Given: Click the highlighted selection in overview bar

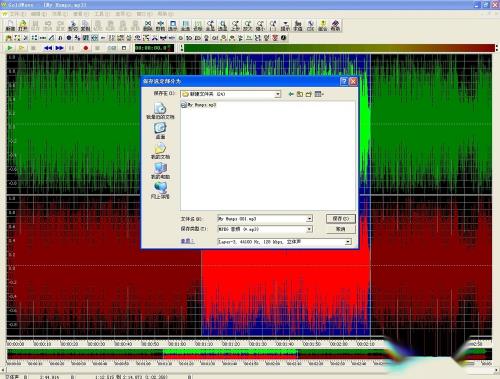Looking at the screenshot, I should click(230, 354).
